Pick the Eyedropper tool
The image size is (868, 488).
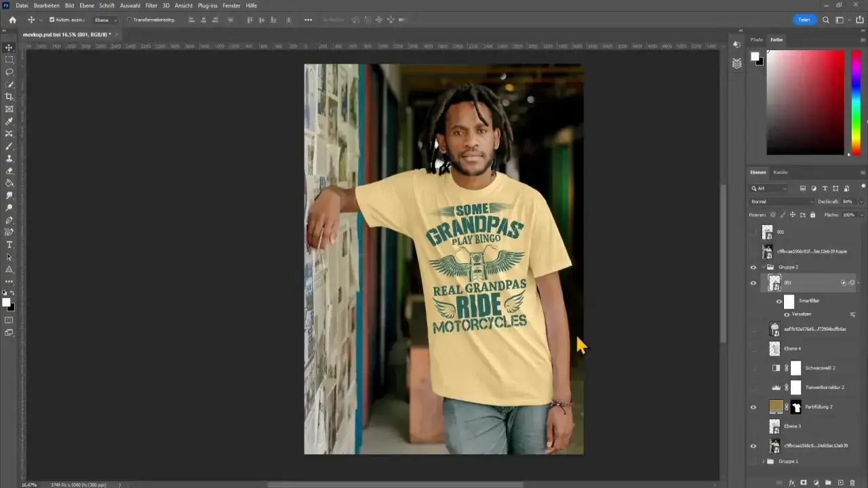[9, 121]
